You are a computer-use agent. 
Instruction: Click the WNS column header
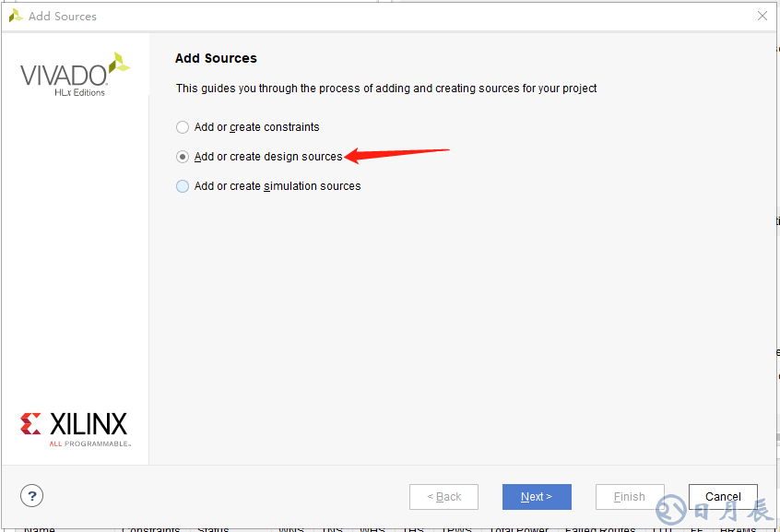[x=291, y=529]
